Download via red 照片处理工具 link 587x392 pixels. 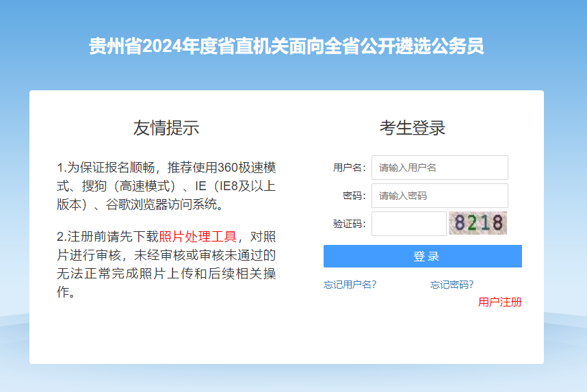(198, 237)
